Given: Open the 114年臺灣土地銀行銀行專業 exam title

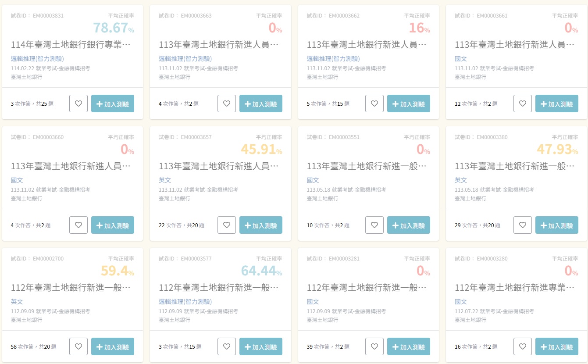Looking at the screenshot, I should click(x=71, y=45).
